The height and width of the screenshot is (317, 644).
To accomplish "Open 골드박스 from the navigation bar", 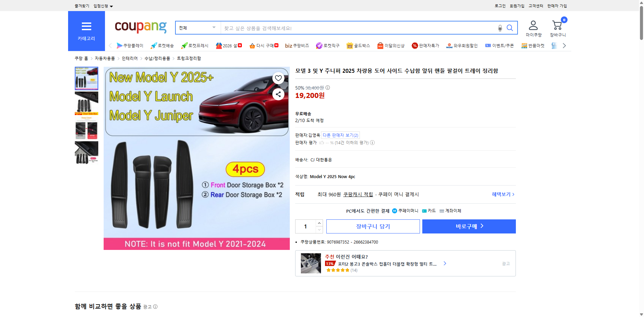I will (359, 45).
